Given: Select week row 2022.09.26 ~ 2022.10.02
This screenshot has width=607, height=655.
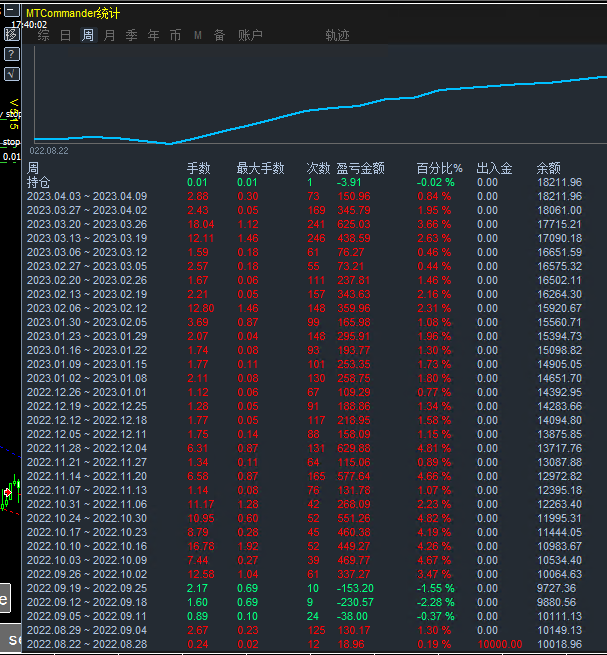Looking at the screenshot, I should (304, 574).
